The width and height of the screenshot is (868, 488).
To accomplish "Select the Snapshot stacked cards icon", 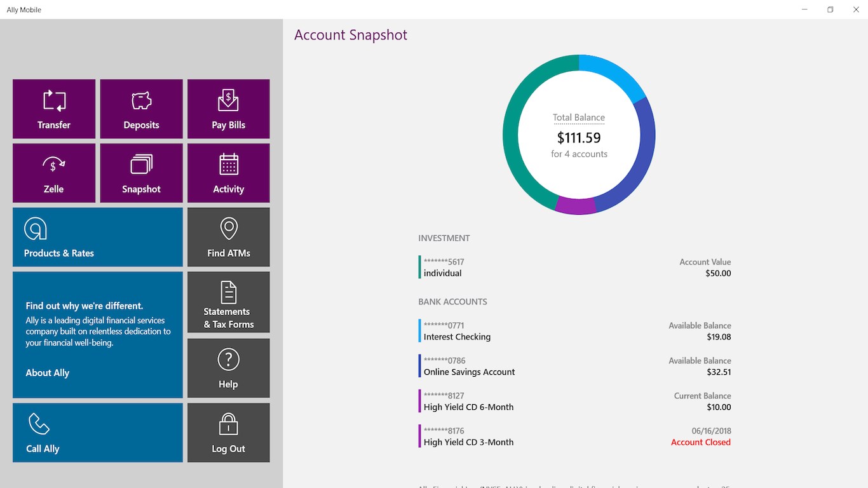I will [141, 165].
